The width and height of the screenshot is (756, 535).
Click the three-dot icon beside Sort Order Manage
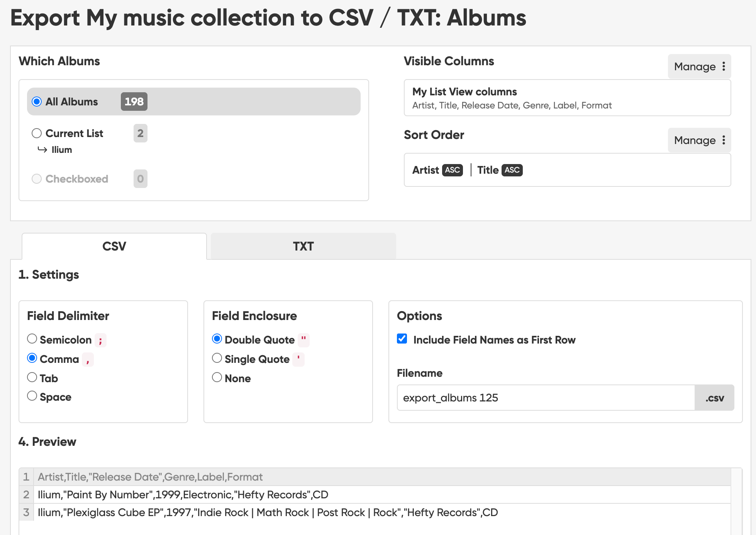point(724,140)
